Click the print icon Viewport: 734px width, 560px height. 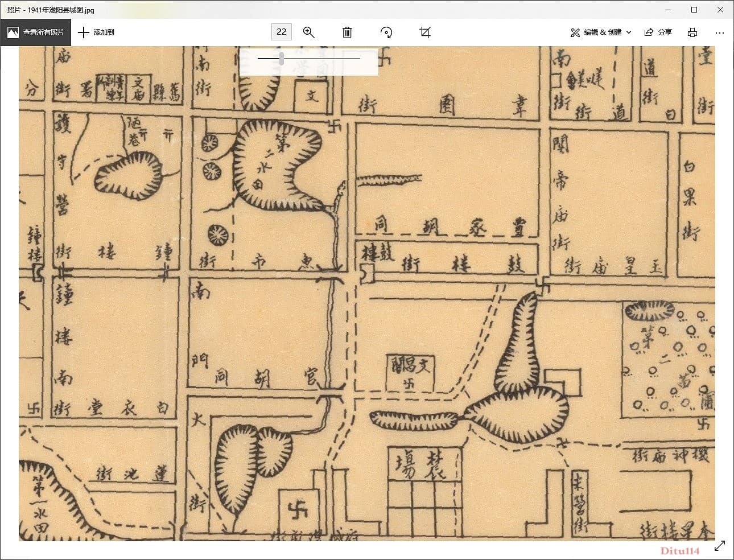[x=692, y=32]
